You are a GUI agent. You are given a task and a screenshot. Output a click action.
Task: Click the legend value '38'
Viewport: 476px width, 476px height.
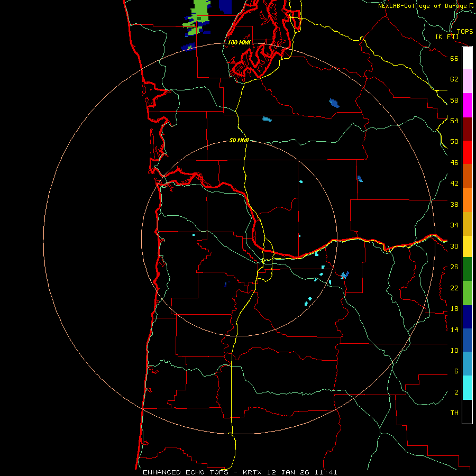454,204
